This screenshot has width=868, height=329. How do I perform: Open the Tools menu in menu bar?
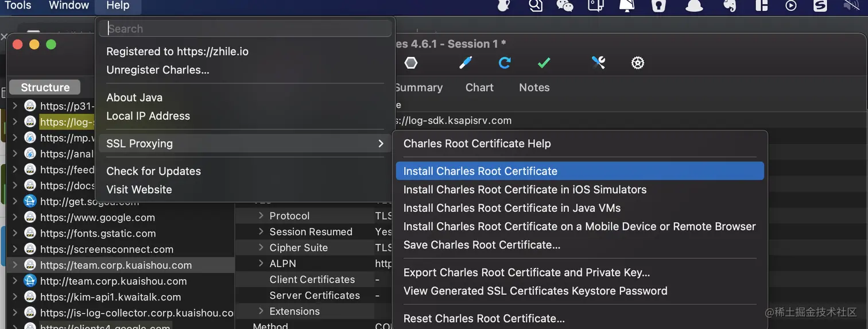pyautogui.click(x=17, y=6)
